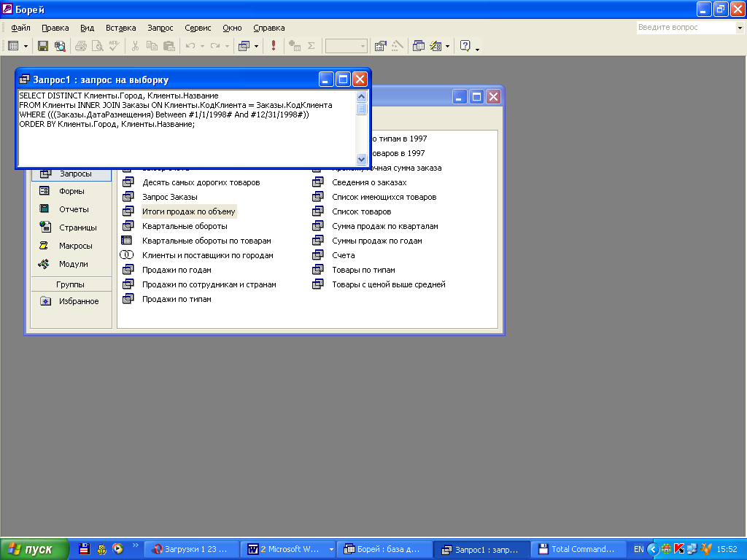Click the SQL editor scroll down arrow

pyautogui.click(x=361, y=160)
